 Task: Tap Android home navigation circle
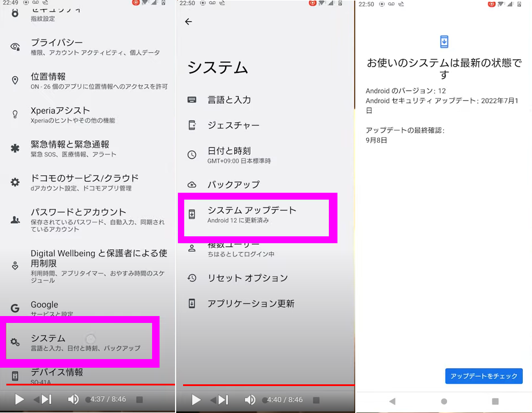444,402
